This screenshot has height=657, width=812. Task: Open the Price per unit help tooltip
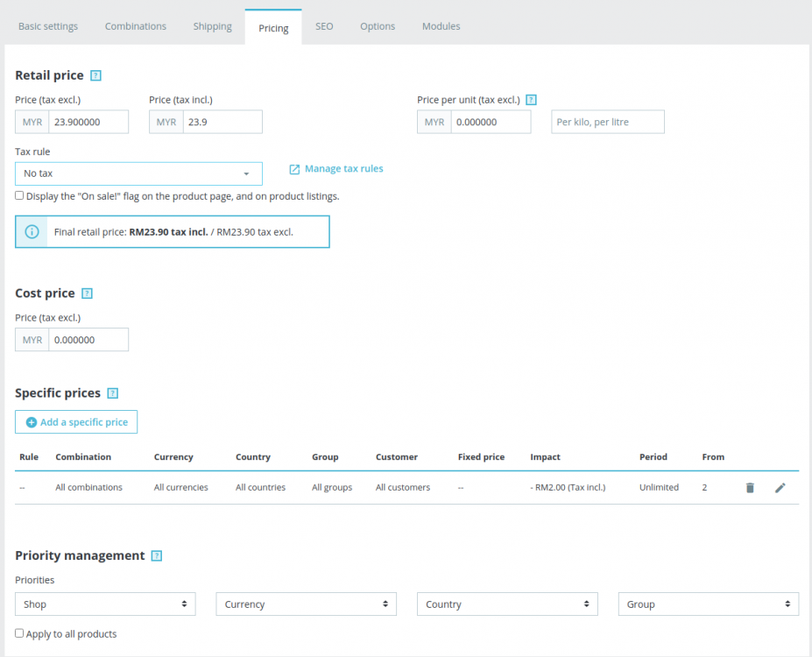click(x=532, y=99)
